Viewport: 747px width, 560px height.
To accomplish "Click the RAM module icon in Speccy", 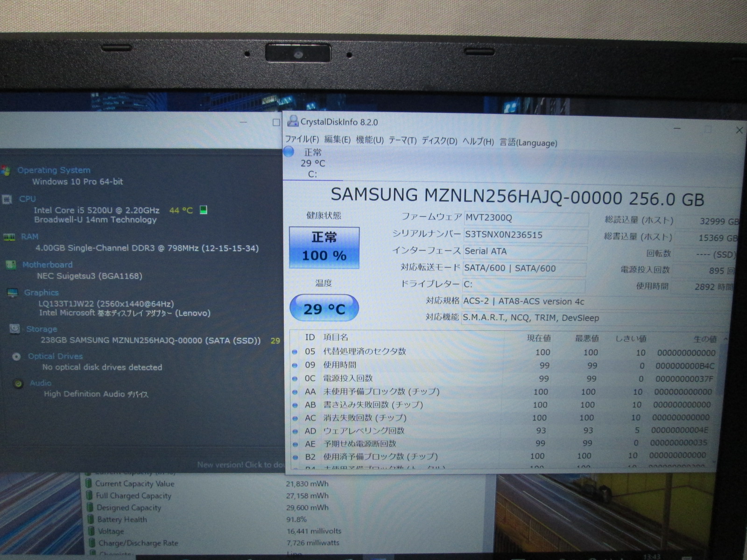I will 9,237.
